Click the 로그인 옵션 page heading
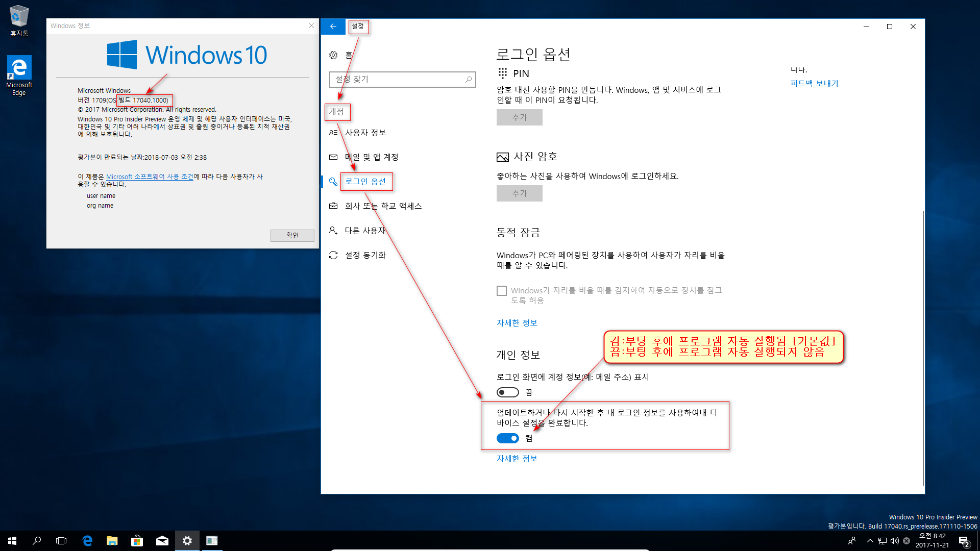 533,54
